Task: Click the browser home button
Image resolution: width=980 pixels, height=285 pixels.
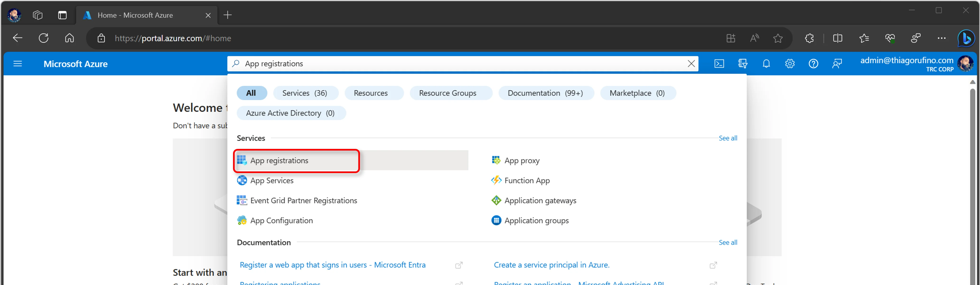Action: 69,38
